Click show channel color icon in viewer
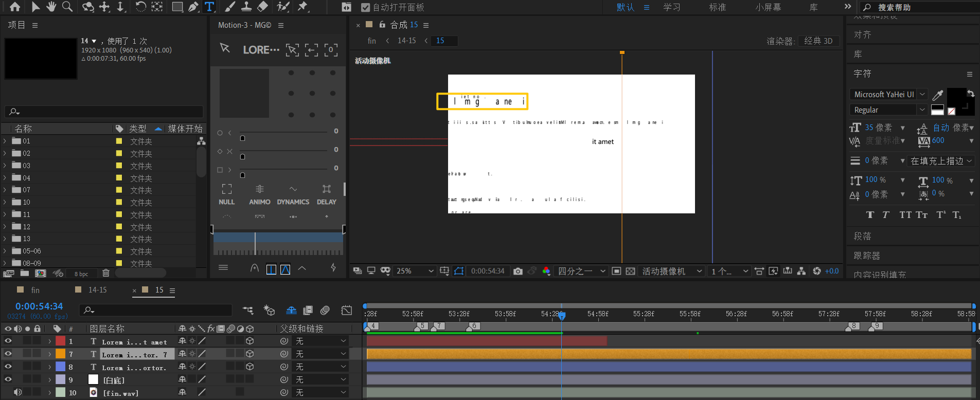This screenshot has height=400, width=980. [546, 271]
